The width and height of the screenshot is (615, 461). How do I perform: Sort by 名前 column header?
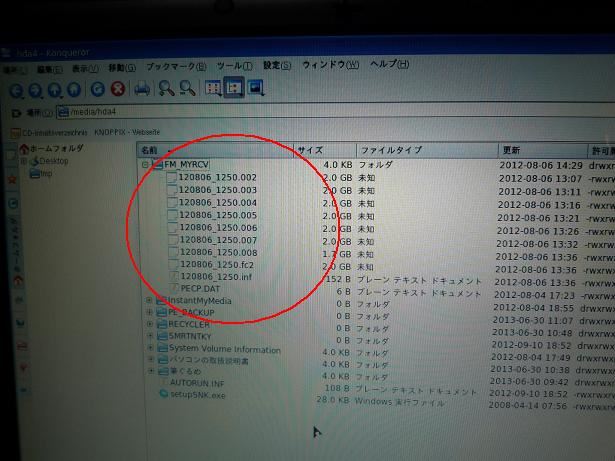(x=215, y=151)
